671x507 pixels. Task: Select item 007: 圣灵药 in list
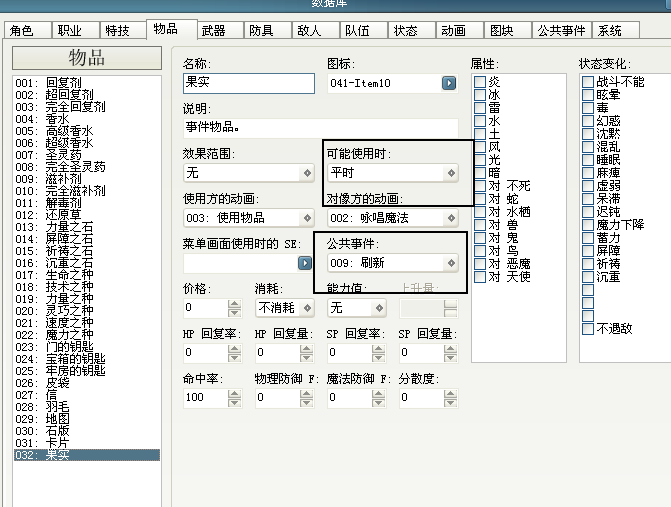[87, 154]
